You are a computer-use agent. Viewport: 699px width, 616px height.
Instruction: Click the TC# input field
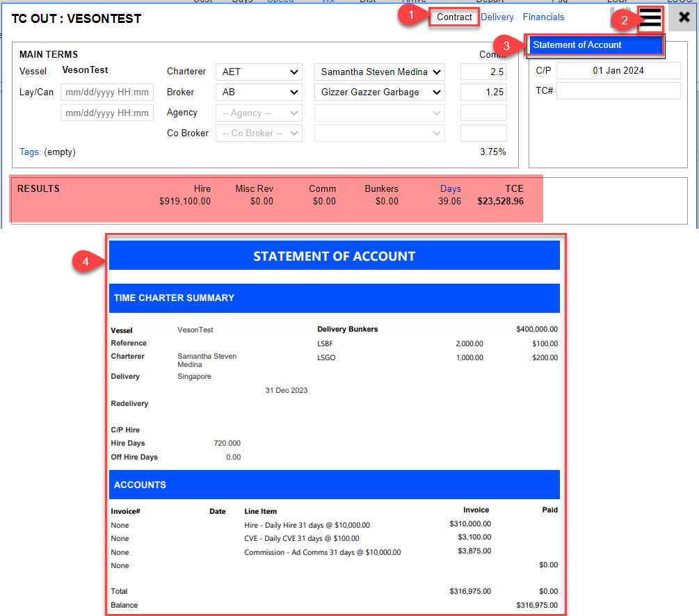[618, 91]
